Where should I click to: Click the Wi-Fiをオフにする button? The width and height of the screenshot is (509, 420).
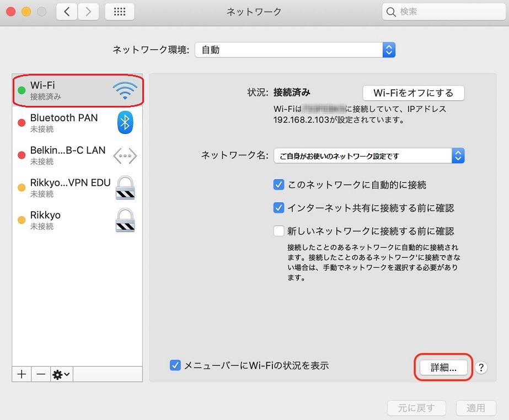coord(413,93)
